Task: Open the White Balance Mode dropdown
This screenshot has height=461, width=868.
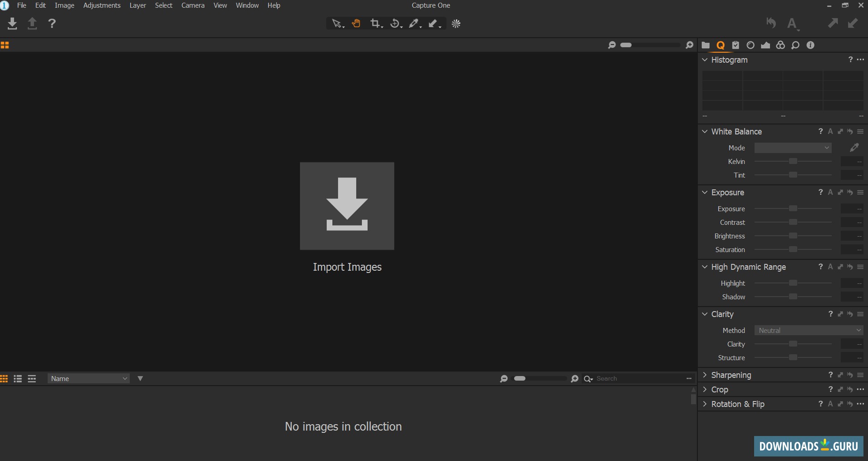Action: click(793, 148)
